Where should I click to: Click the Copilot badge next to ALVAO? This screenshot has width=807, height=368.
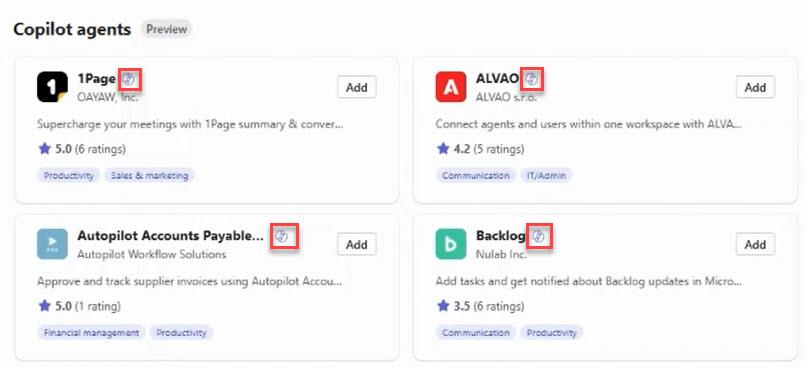532,79
